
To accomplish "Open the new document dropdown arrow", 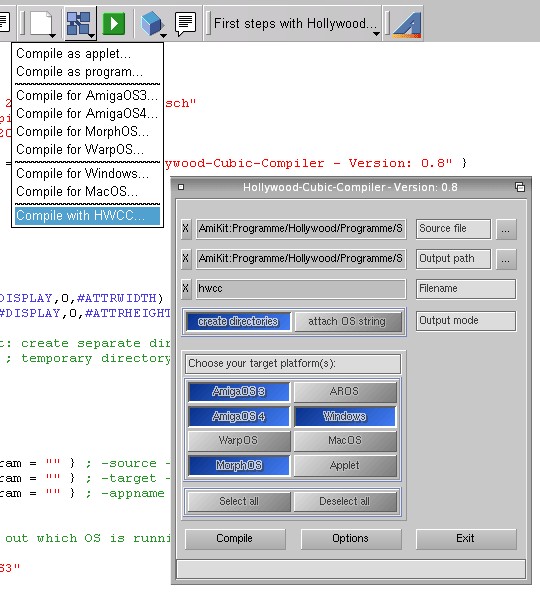I will tap(52, 36).
